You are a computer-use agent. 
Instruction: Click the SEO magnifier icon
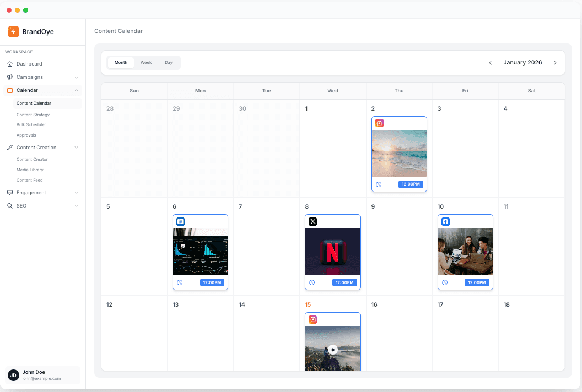coord(10,205)
